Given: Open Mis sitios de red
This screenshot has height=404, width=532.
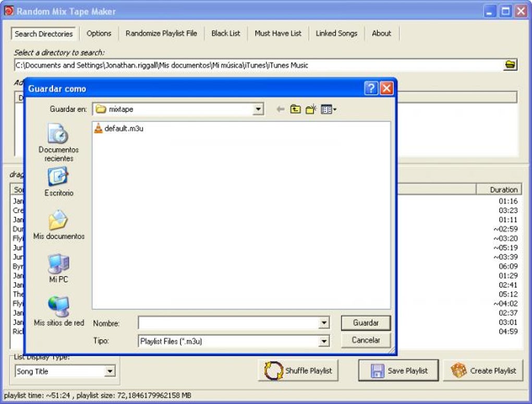Looking at the screenshot, I should 58,311.
